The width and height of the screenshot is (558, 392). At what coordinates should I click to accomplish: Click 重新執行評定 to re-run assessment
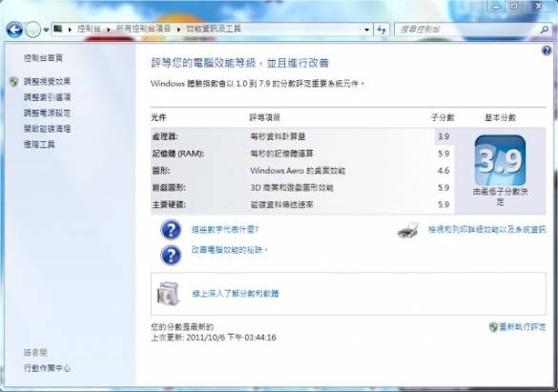(522, 327)
